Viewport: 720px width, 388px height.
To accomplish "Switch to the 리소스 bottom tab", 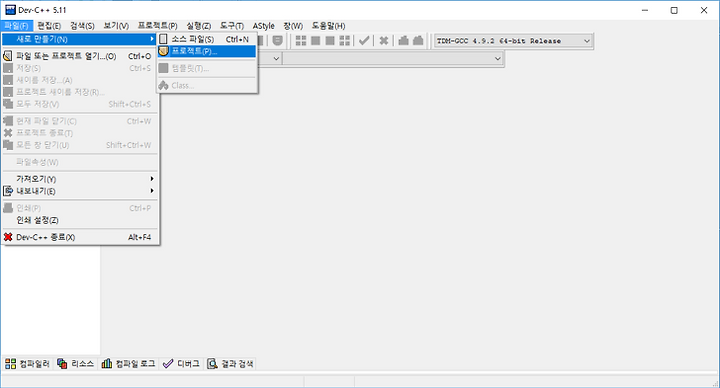I will click(76, 364).
